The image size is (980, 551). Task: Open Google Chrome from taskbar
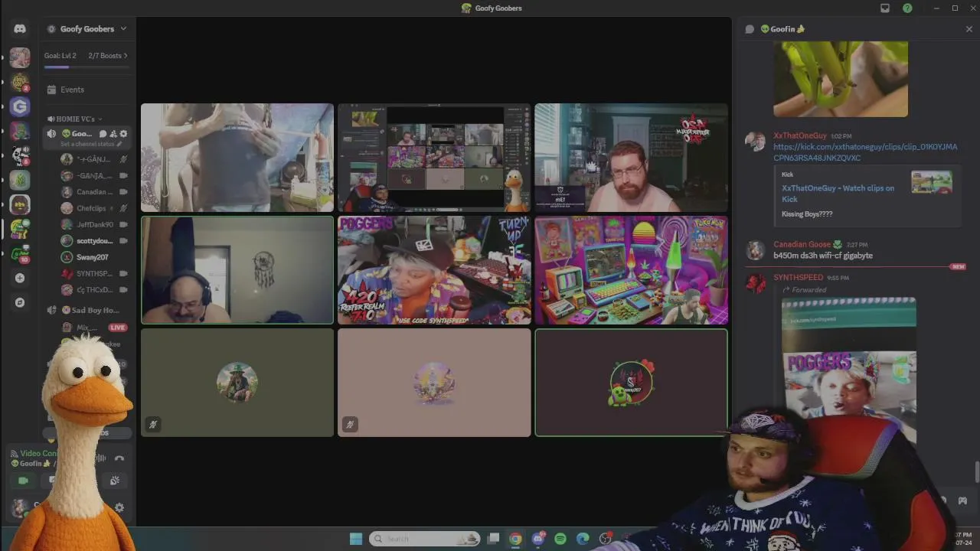[515, 539]
